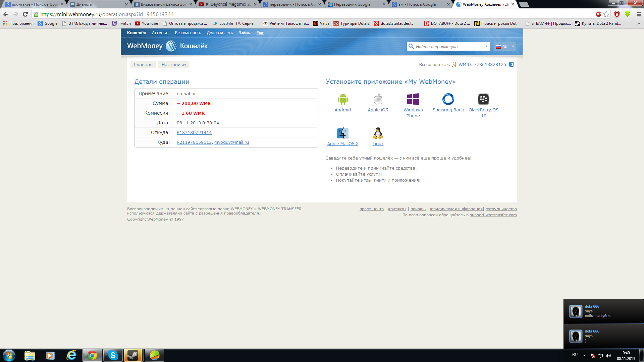Open the Samsung Bada app icon
The image size is (644, 362).
(x=448, y=99)
